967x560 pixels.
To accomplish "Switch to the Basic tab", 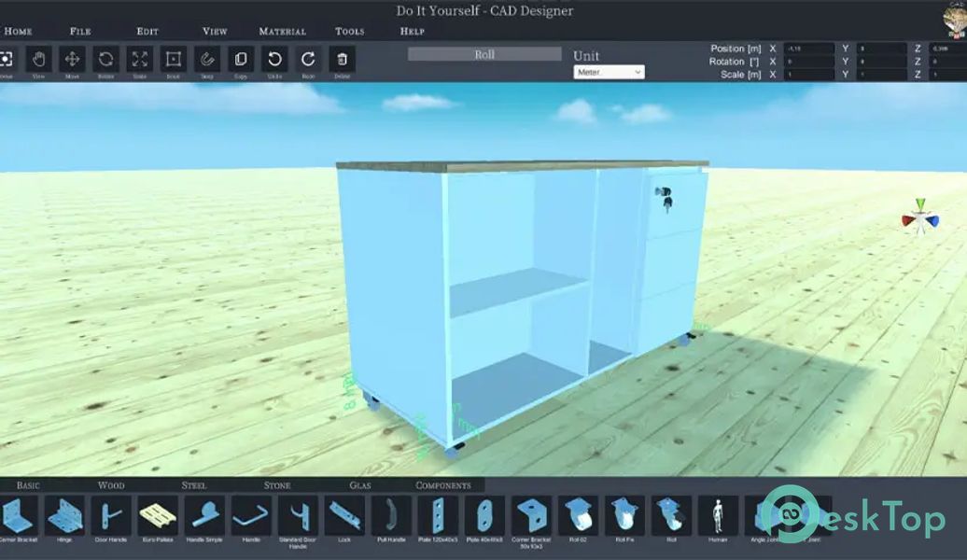I will point(28,485).
